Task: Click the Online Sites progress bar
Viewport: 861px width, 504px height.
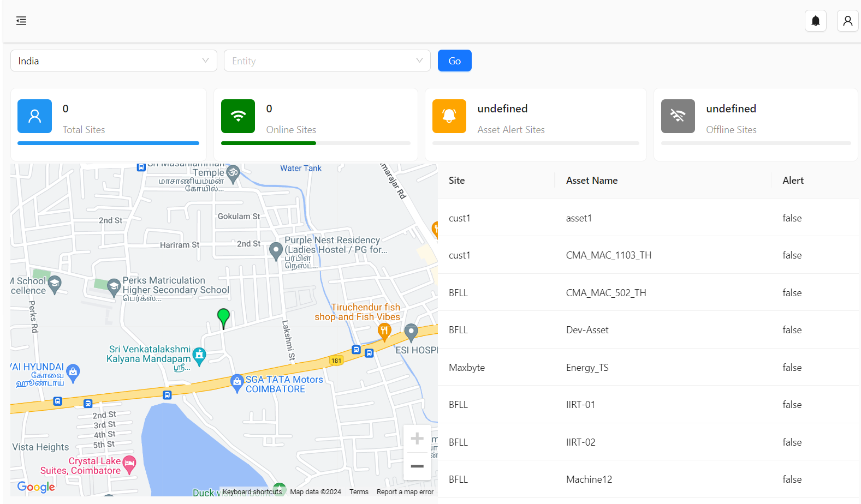Action: click(x=316, y=143)
